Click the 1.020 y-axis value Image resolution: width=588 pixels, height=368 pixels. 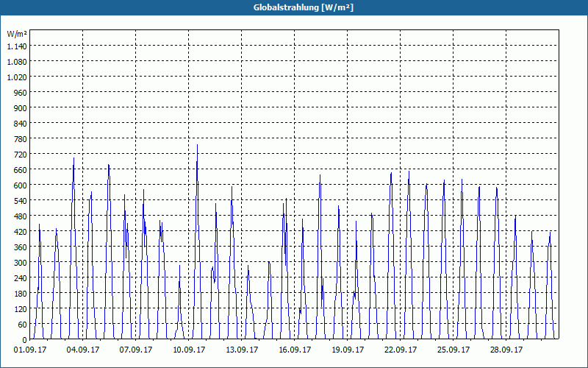[x=17, y=77]
